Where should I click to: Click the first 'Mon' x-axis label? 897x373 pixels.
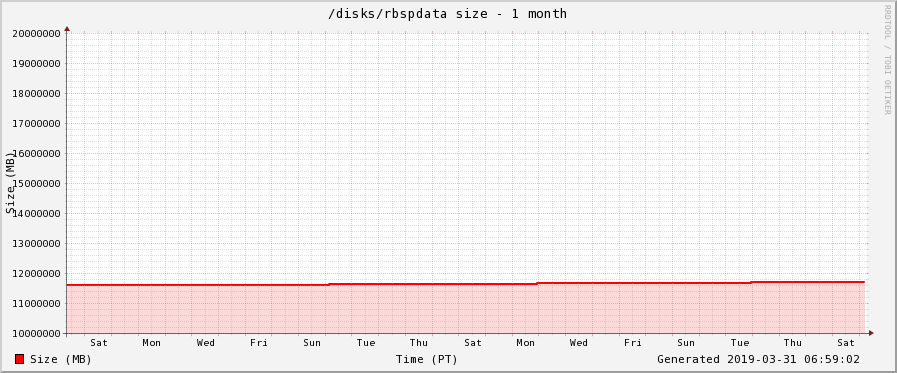(152, 343)
